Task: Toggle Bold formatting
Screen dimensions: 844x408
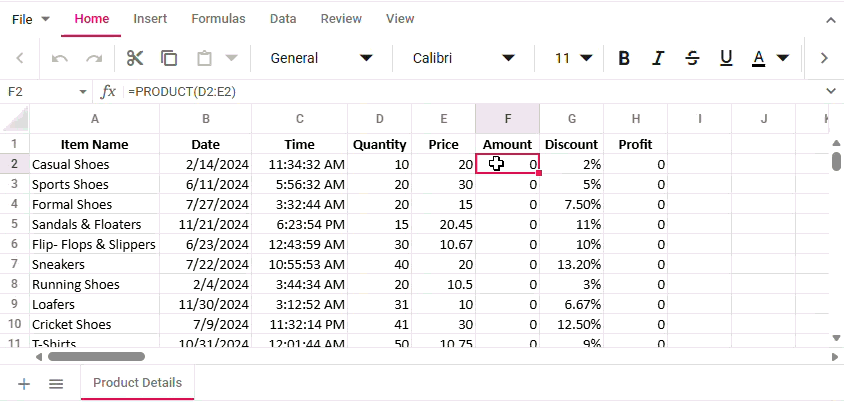Action: [624, 58]
